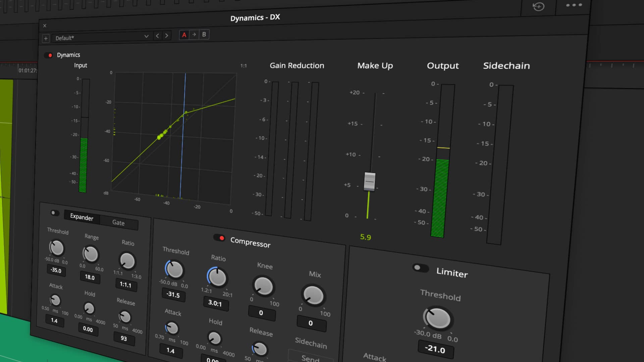Toggle the Expander section power button
This screenshot has width=644, height=362.
click(55, 212)
